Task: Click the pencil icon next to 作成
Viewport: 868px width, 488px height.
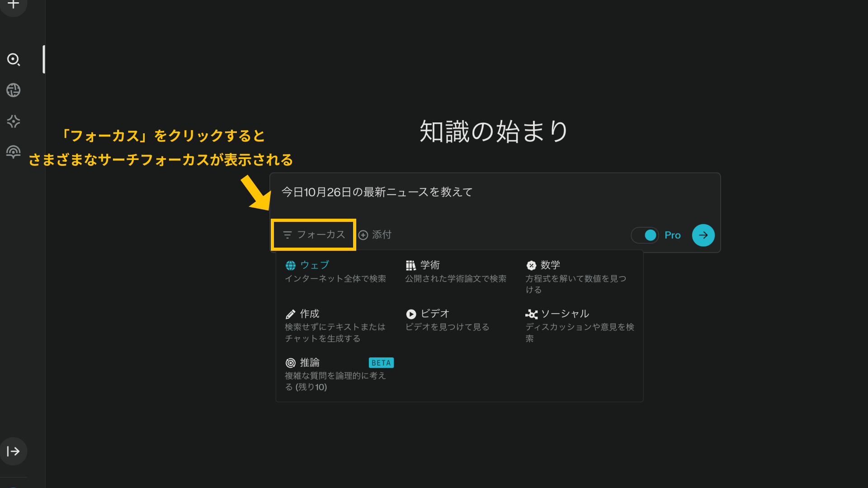Action: [x=290, y=314]
